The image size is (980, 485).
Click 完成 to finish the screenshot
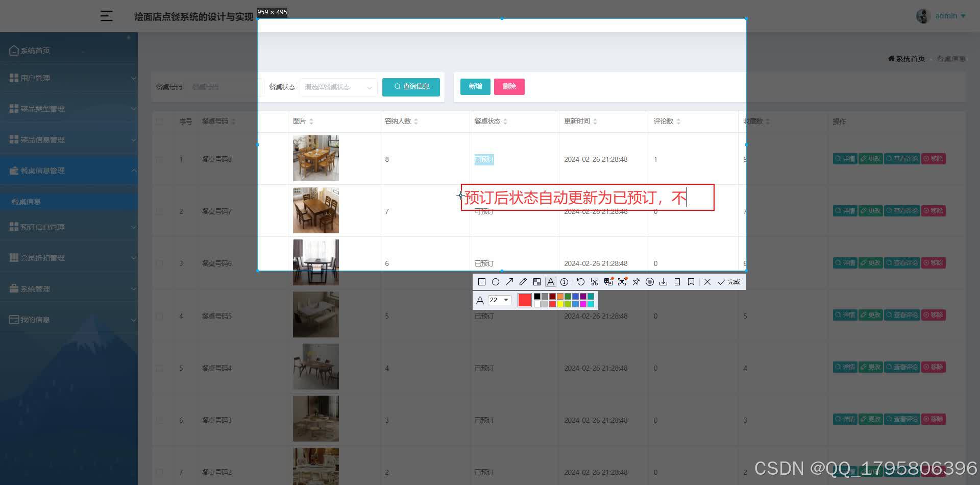click(x=729, y=282)
